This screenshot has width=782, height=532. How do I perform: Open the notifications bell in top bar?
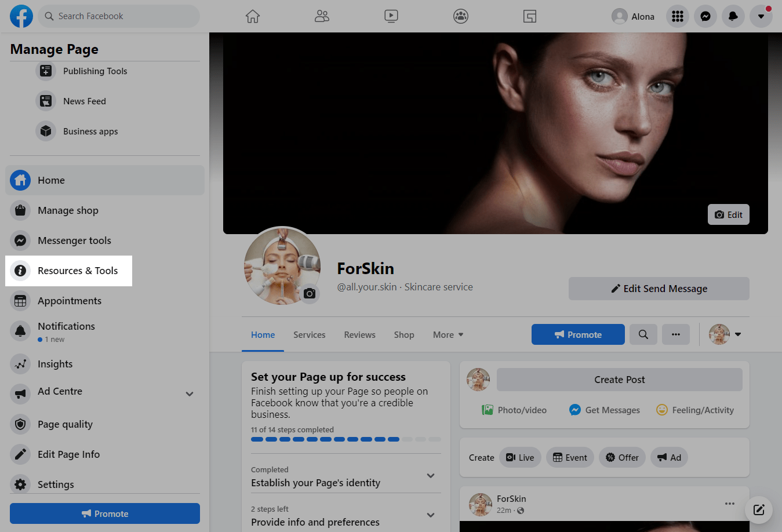733,16
